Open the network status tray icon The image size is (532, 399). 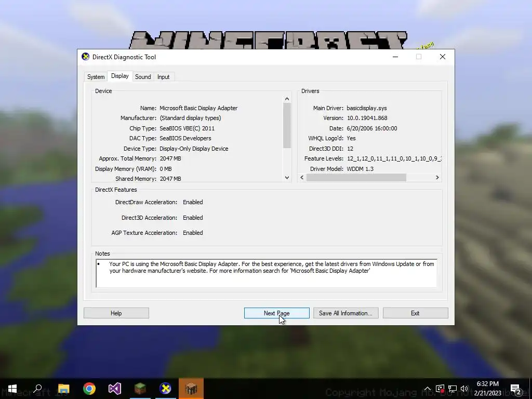click(x=453, y=389)
